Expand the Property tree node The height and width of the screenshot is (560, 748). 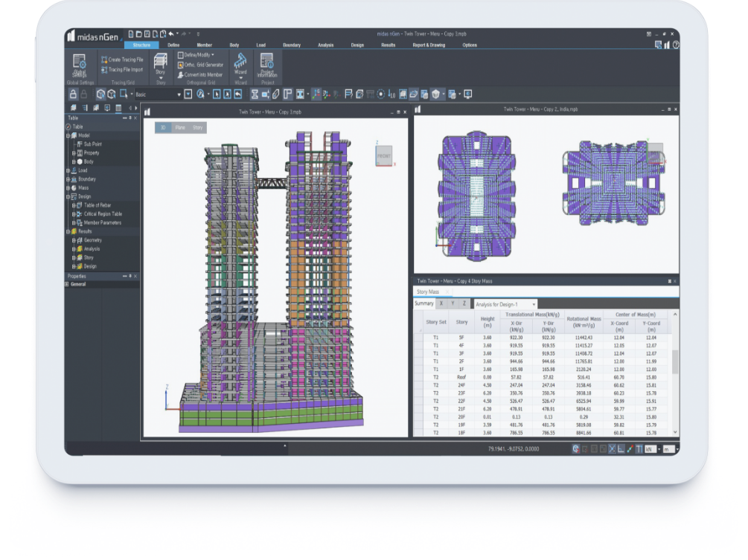coord(74,153)
